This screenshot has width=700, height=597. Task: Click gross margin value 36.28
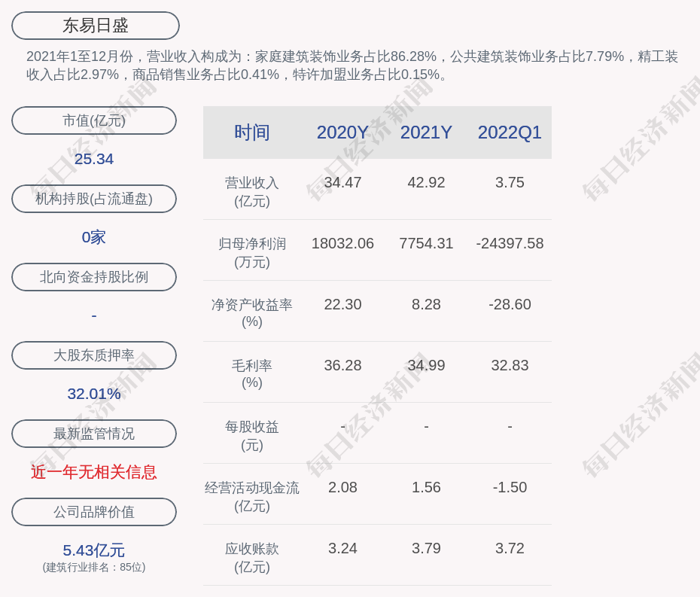click(342, 365)
